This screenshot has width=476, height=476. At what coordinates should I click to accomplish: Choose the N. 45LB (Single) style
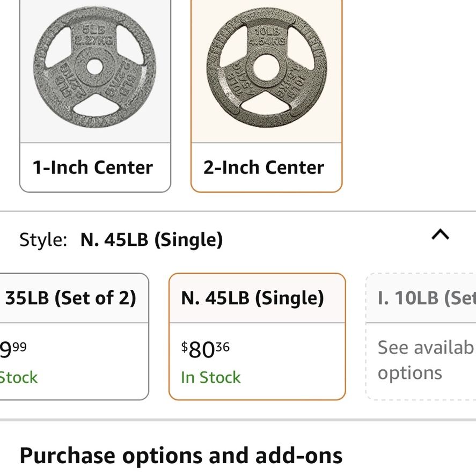[257, 336]
